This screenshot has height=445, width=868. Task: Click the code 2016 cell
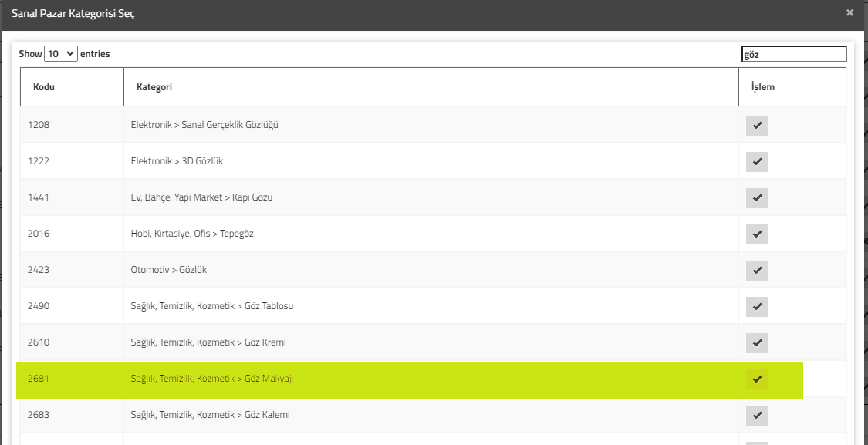[72, 234]
